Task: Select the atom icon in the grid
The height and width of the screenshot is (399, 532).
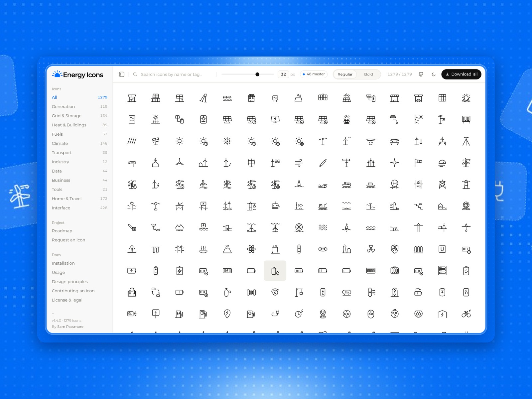Action: pos(251,249)
